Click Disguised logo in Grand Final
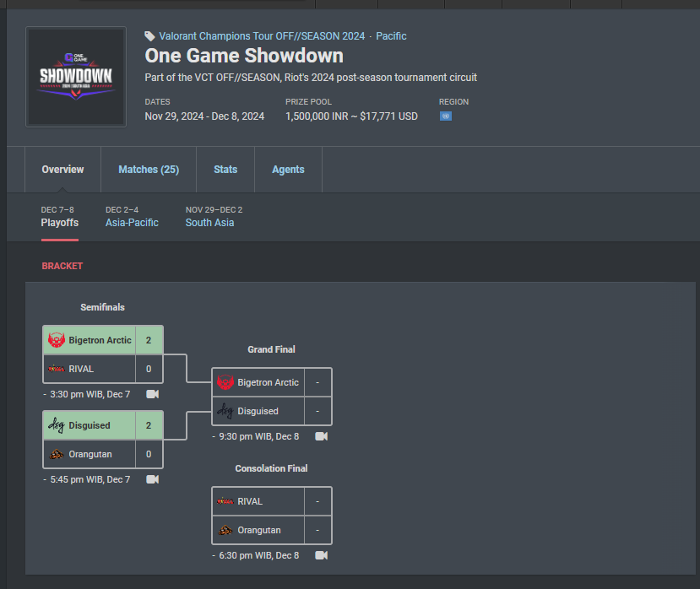This screenshot has height=589, width=700. tap(225, 411)
